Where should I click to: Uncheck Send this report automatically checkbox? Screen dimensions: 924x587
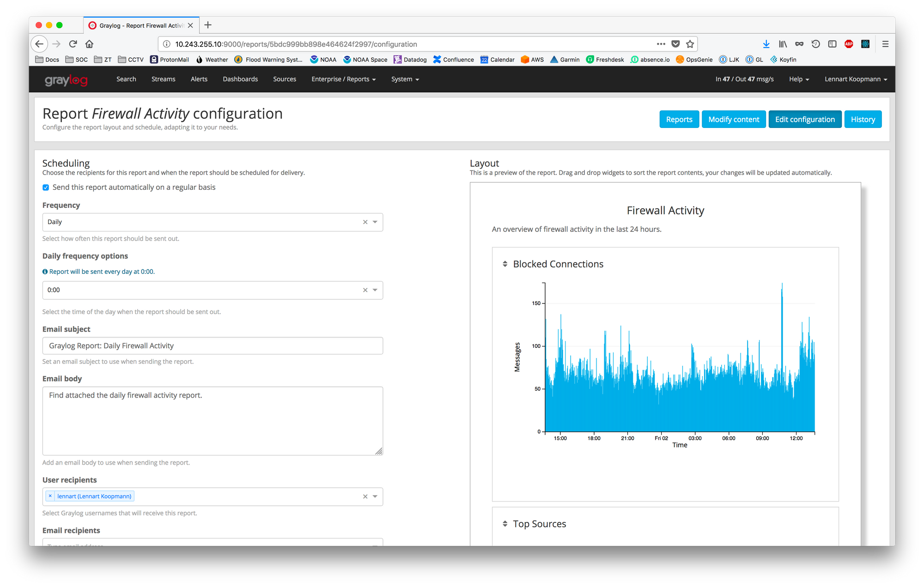click(x=46, y=188)
